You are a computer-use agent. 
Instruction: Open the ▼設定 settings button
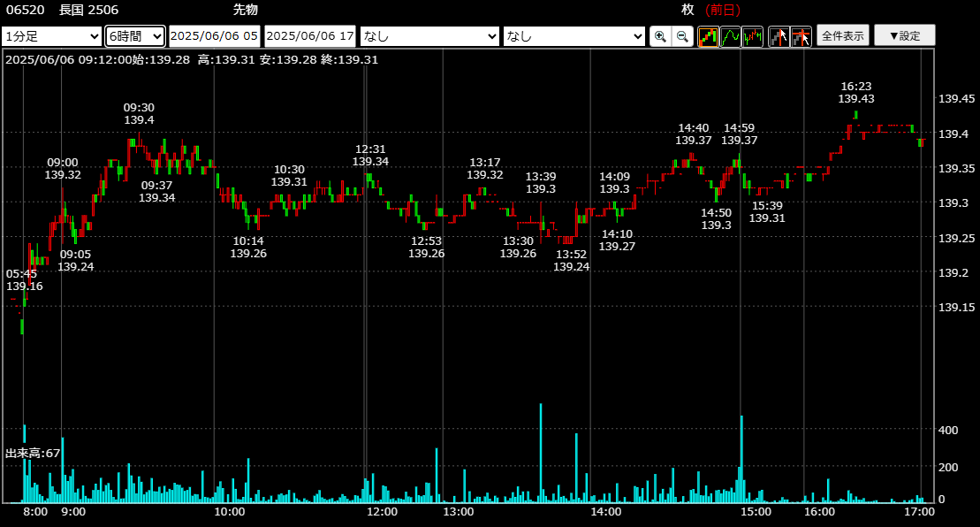tap(904, 35)
